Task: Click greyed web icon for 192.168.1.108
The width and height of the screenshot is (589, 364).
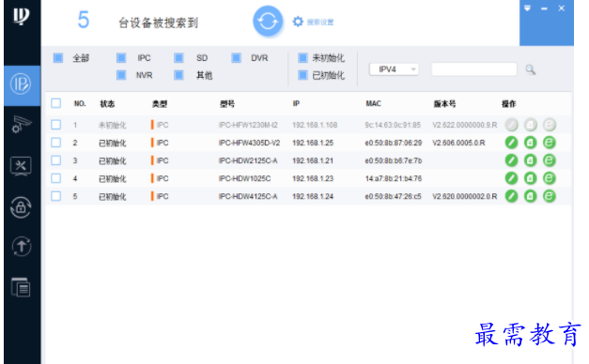Action: tap(550, 125)
